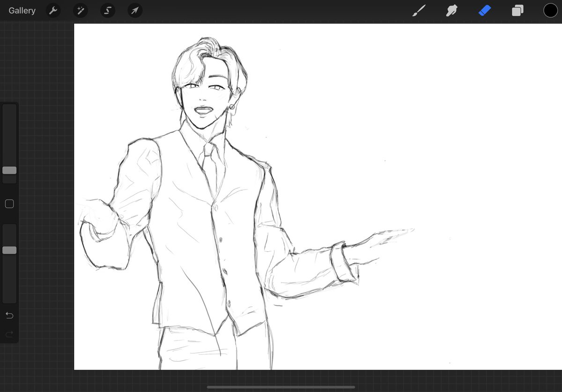Image resolution: width=562 pixels, height=392 pixels.
Task: Open the Gallery view
Action: coord(22,11)
